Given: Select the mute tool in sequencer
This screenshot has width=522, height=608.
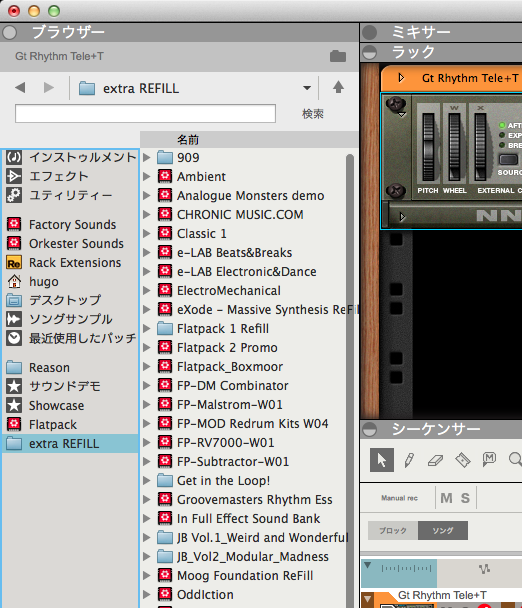Looking at the screenshot, I should (489, 459).
